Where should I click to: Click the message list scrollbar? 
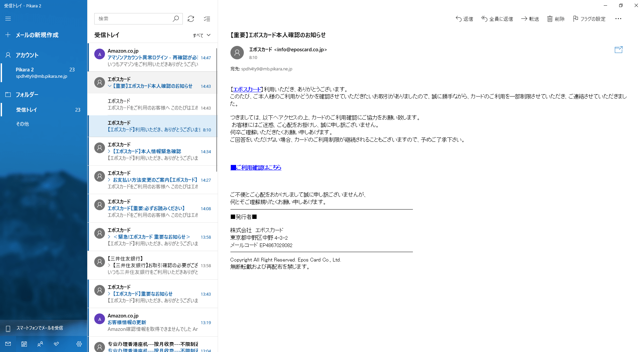click(x=217, y=110)
